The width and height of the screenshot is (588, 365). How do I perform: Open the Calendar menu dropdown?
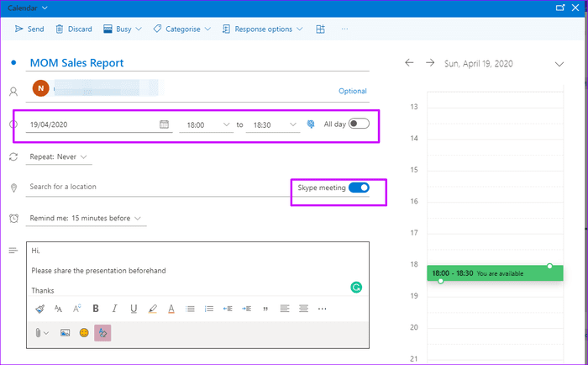[x=28, y=8]
